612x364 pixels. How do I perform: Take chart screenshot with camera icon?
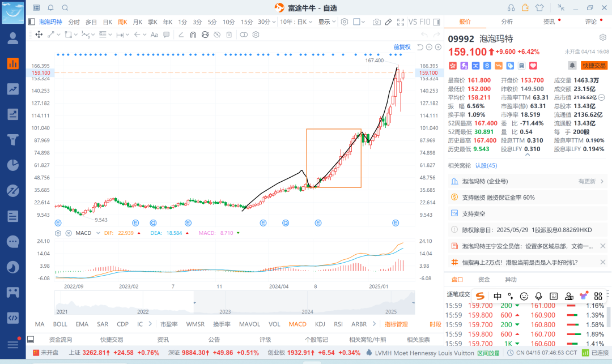(376, 22)
